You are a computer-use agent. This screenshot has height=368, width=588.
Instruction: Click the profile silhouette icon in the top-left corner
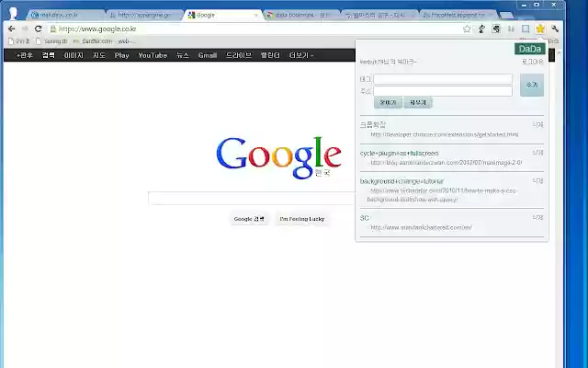tap(14, 13)
